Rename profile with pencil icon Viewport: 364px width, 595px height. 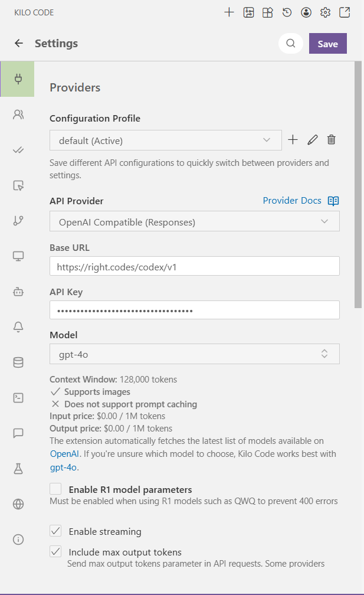click(313, 140)
